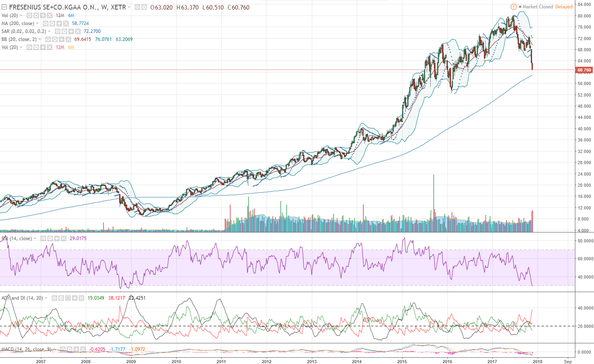Open the MA (200, close) settings gear
Image resolution: width=594 pixels, height=364 pixels.
pos(52,23)
